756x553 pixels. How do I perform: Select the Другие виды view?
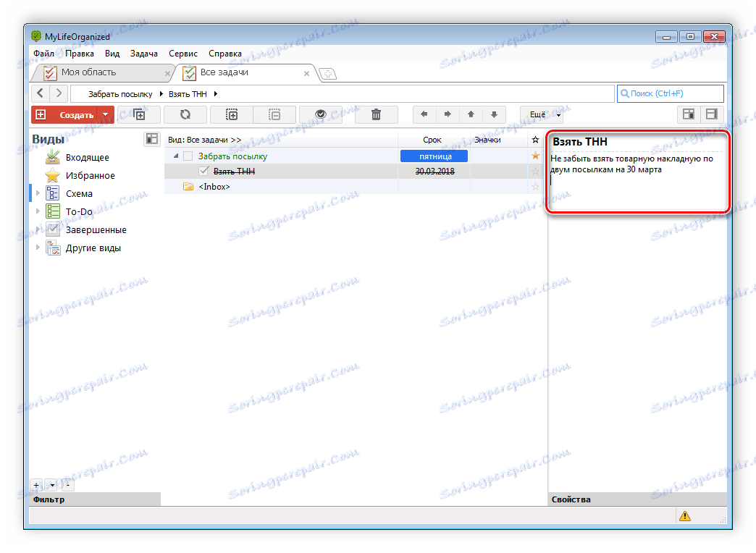tap(93, 248)
